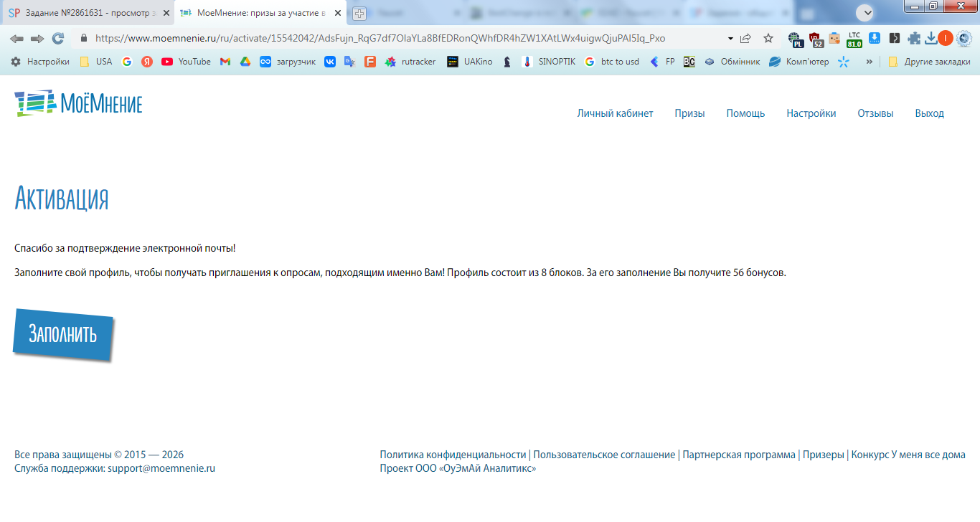Click the Заполнить button
Image resolution: width=980 pixels, height=522 pixels.
tap(63, 334)
